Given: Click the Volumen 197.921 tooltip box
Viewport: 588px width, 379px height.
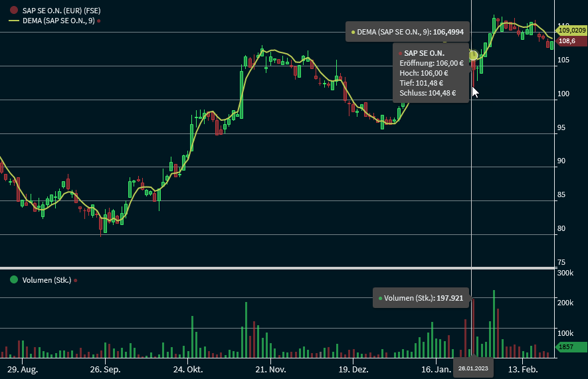Looking at the screenshot, I should 421,298.
